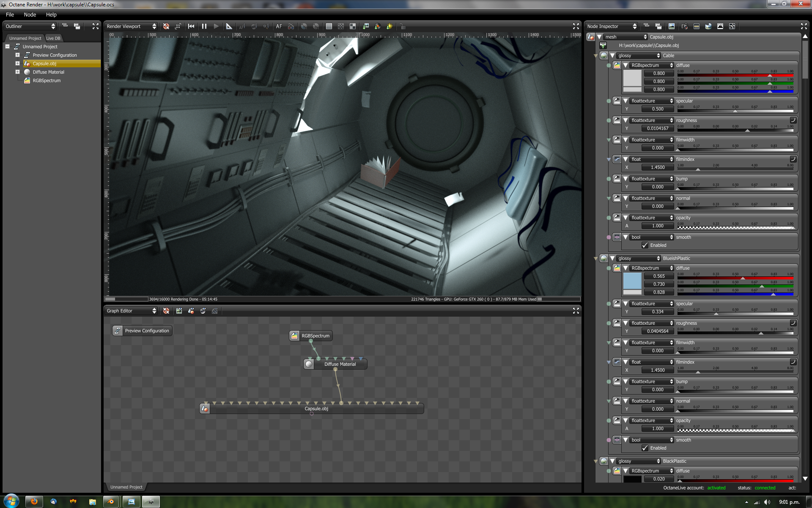Click the AF autofocus icon
812x508 pixels.
point(279,26)
